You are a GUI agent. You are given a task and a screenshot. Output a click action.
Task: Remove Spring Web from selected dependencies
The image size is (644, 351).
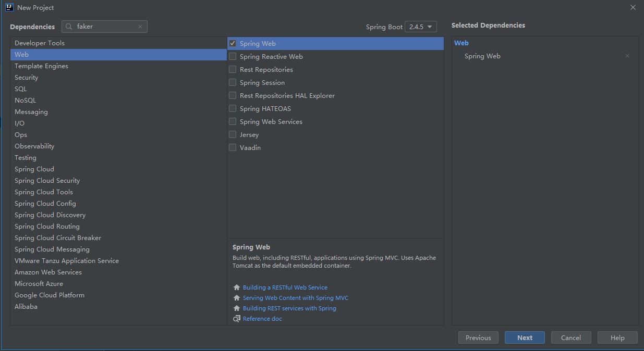627,56
